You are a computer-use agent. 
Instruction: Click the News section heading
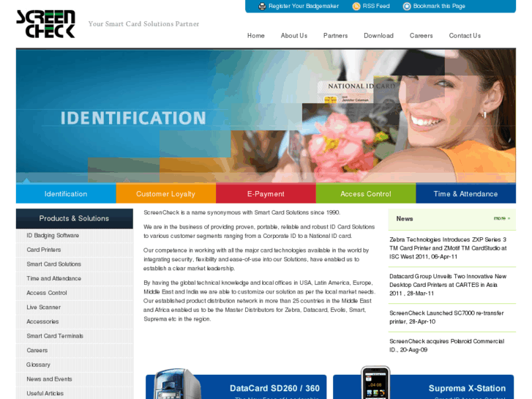(x=405, y=219)
